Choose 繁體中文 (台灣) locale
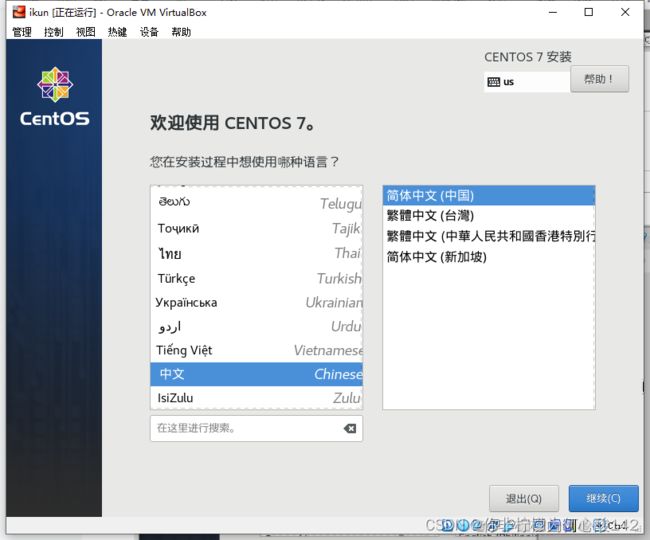Image resolution: width=650 pixels, height=540 pixels. [489, 216]
